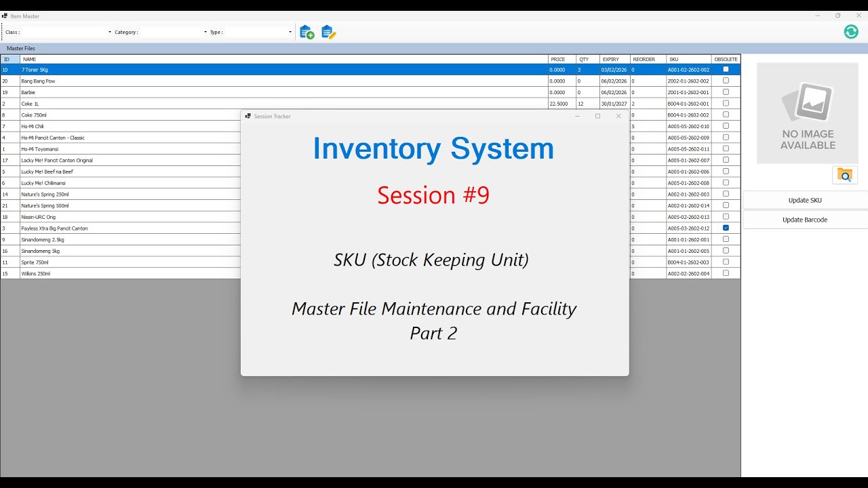The image size is (868, 488).
Task: Toggle Obsolete checkbox for Coke 750ml
Action: 726,115
